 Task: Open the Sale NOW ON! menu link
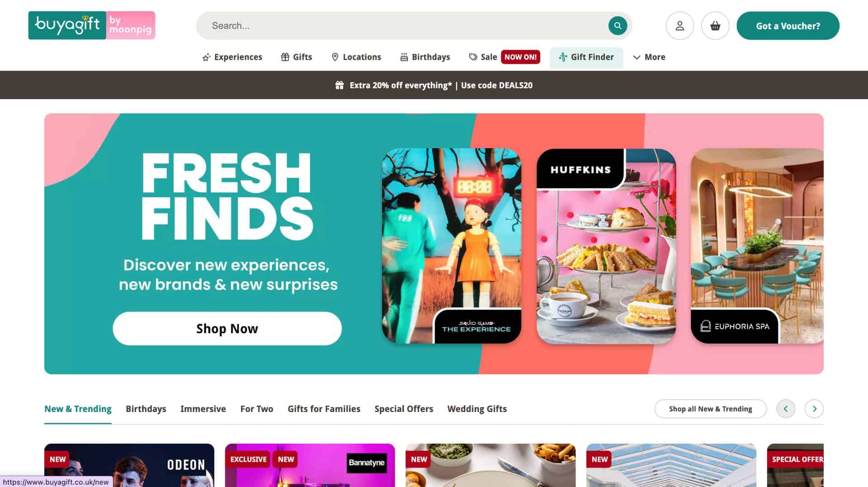point(504,57)
